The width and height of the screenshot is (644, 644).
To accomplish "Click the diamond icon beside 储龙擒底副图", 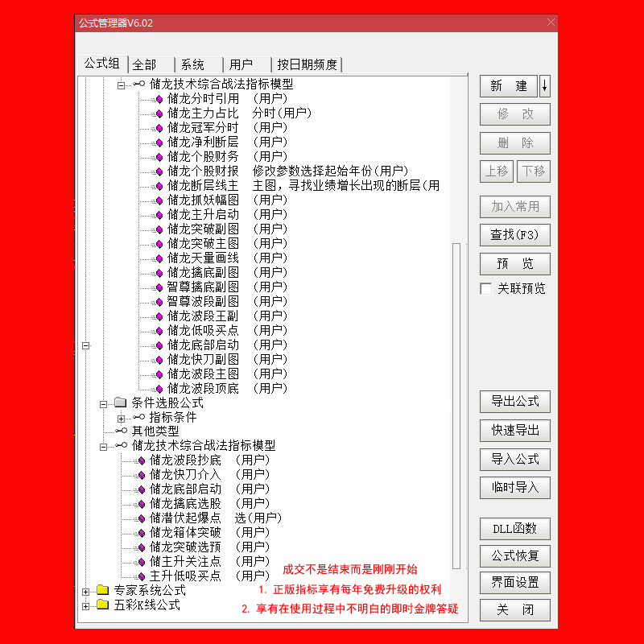I will [x=159, y=273].
